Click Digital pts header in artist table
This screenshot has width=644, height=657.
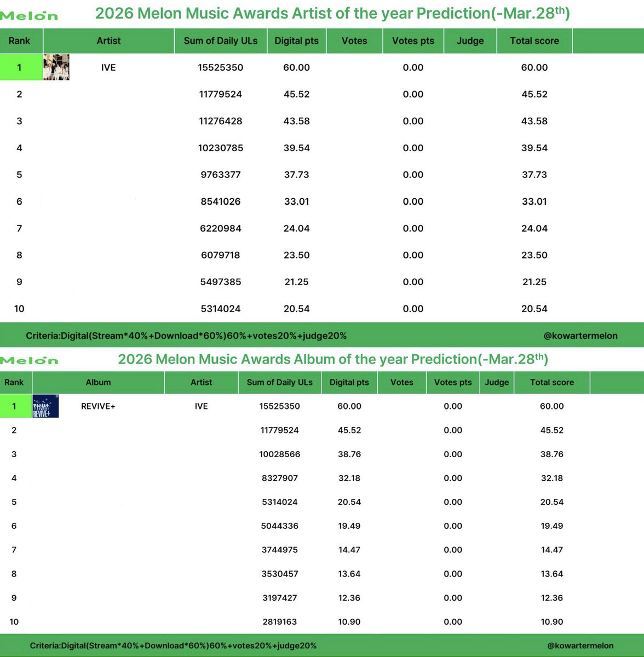click(x=296, y=41)
